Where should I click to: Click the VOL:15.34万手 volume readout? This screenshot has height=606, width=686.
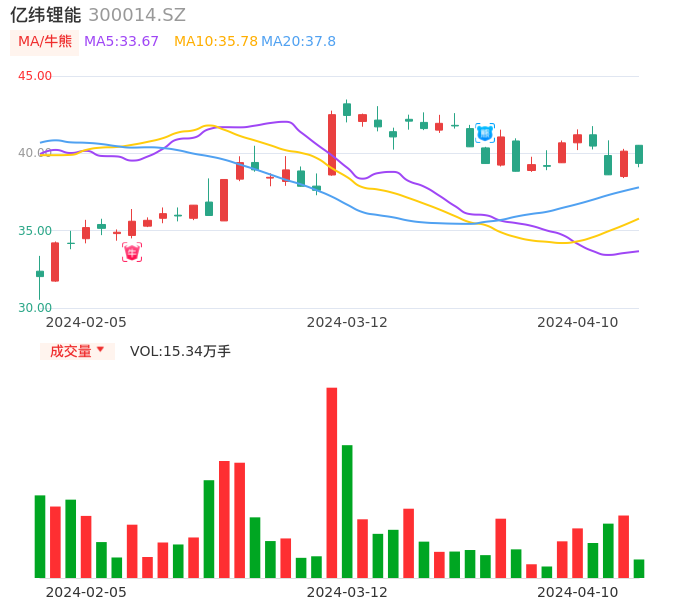tap(180, 351)
